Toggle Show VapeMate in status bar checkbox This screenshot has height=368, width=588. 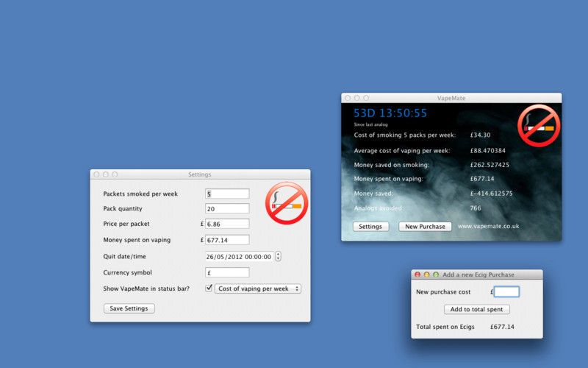coord(209,288)
